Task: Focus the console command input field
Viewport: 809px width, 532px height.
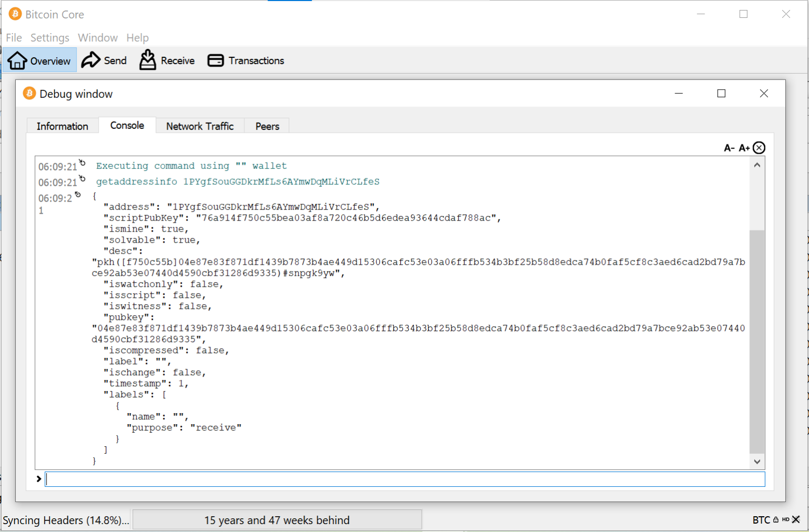Action: (405, 479)
